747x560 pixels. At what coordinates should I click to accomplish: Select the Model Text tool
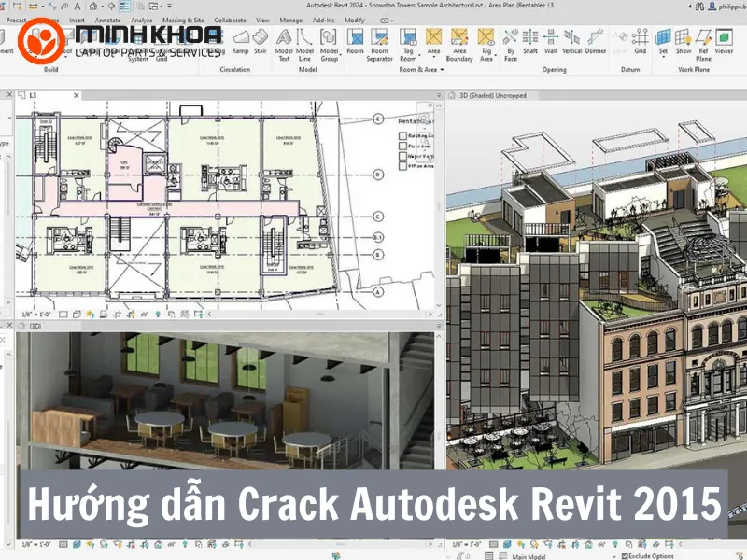[x=284, y=45]
